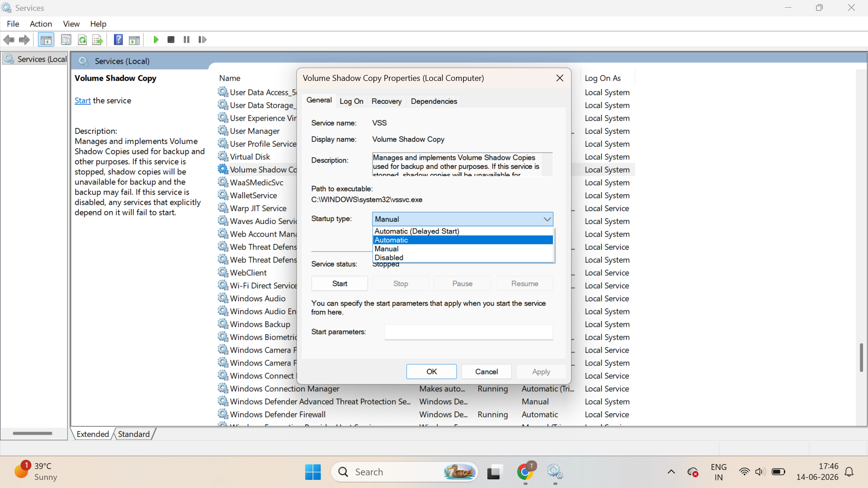This screenshot has width=868, height=488.
Task: Click the taskbar Search box
Action: point(405,472)
